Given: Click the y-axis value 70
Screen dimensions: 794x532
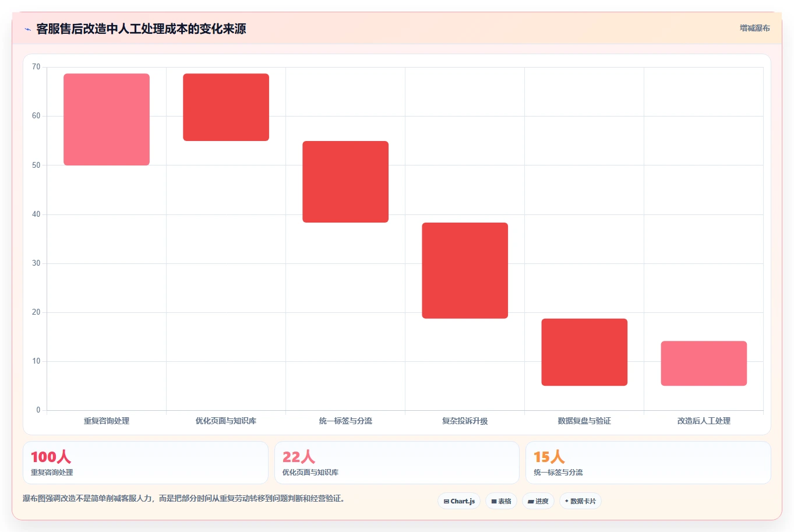Looking at the screenshot, I should tap(36, 67).
